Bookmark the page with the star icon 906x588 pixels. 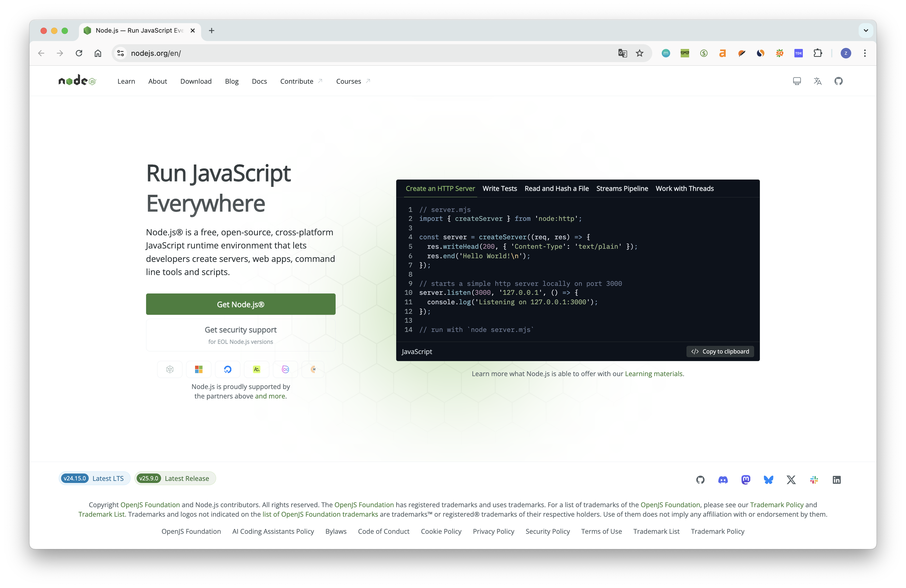[x=640, y=53]
